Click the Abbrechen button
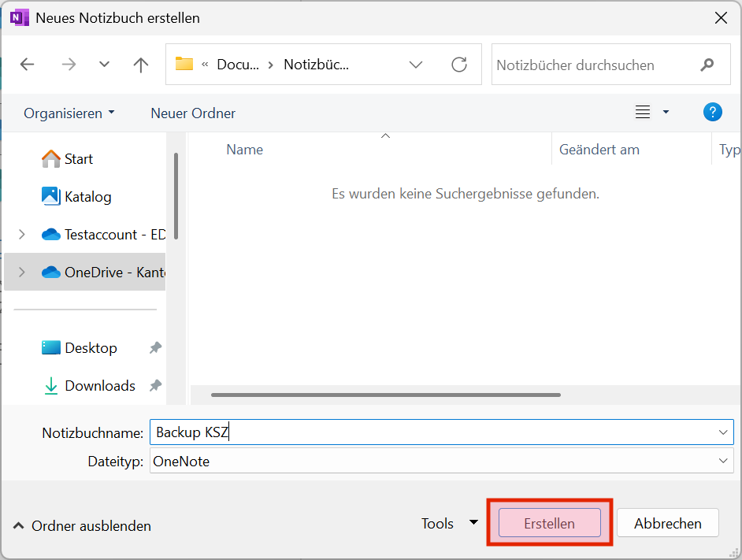This screenshot has width=742, height=560. pyautogui.click(x=668, y=523)
